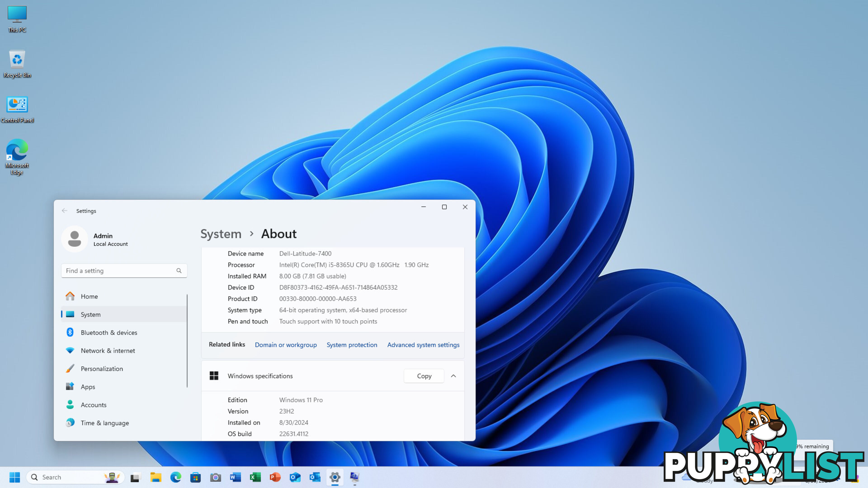Select the Installed on date 8/30/2024
The width and height of the screenshot is (868, 488).
(x=293, y=422)
